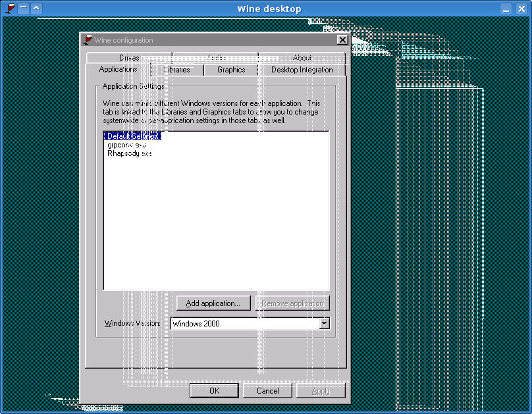Choose Rhapsody.exe in the application list

130,153
